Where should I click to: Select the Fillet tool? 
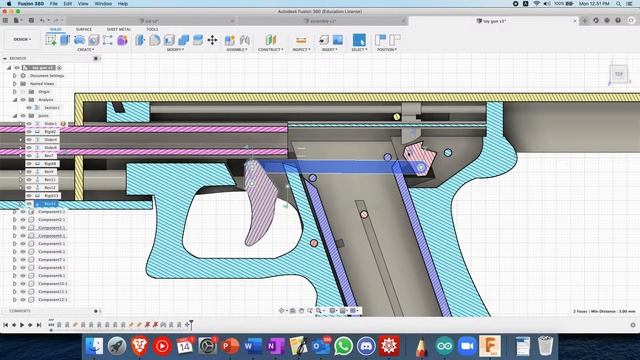[155, 40]
